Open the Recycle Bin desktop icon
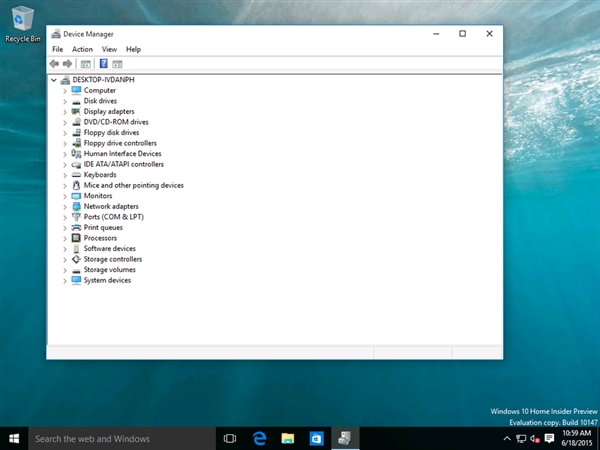Viewport: 600px width, 450px height. coord(23,24)
